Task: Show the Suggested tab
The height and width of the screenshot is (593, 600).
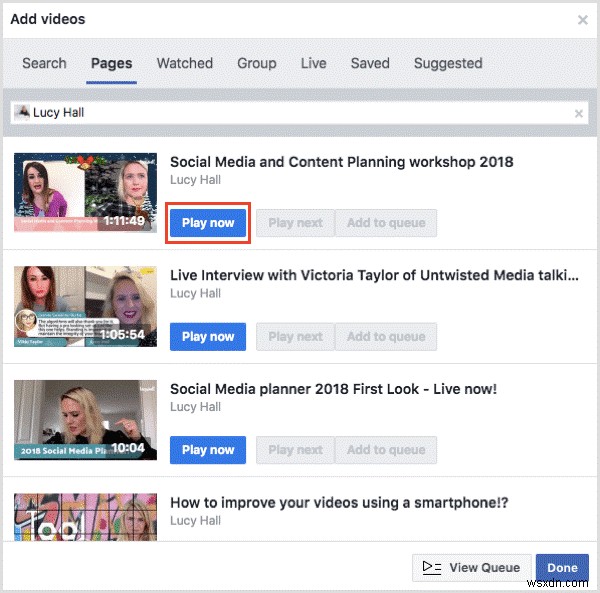Action: [x=448, y=64]
